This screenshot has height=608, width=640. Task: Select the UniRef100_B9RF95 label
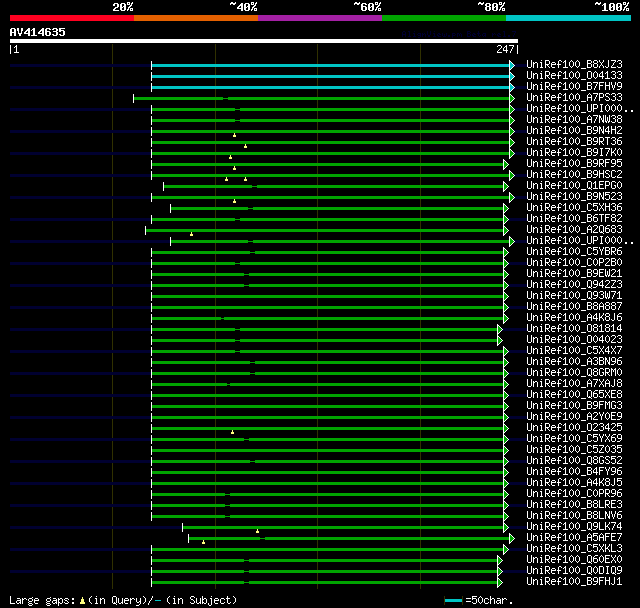574,164
